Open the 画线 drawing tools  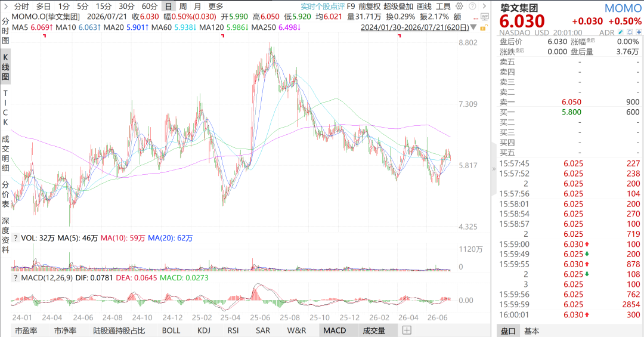[x=424, y=6]
